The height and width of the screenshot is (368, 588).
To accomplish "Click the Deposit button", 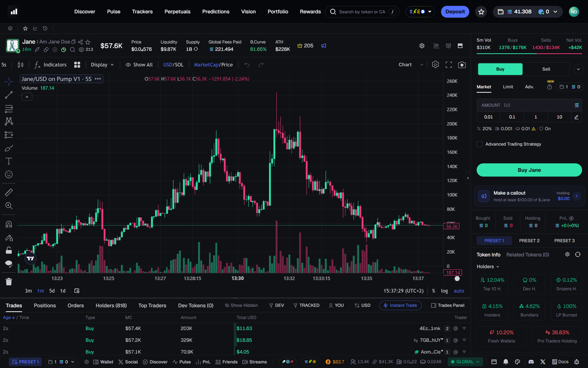I will (x=455, y=12).
